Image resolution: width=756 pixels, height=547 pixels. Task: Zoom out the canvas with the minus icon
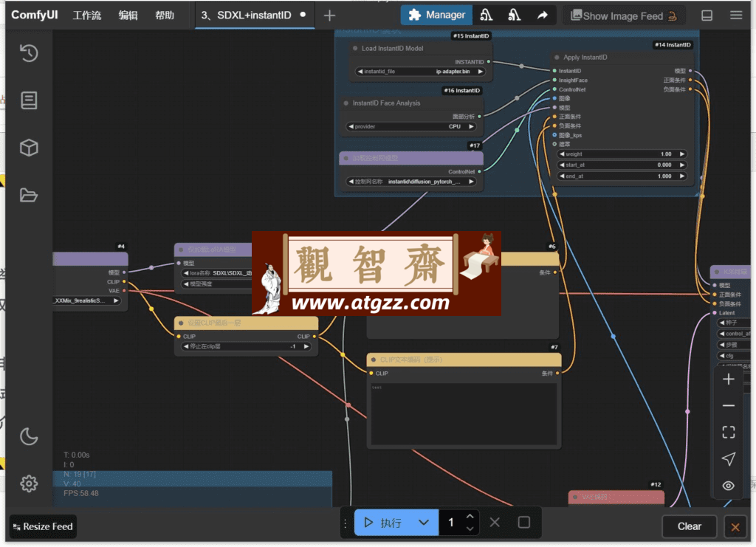[x=729, y=406]
